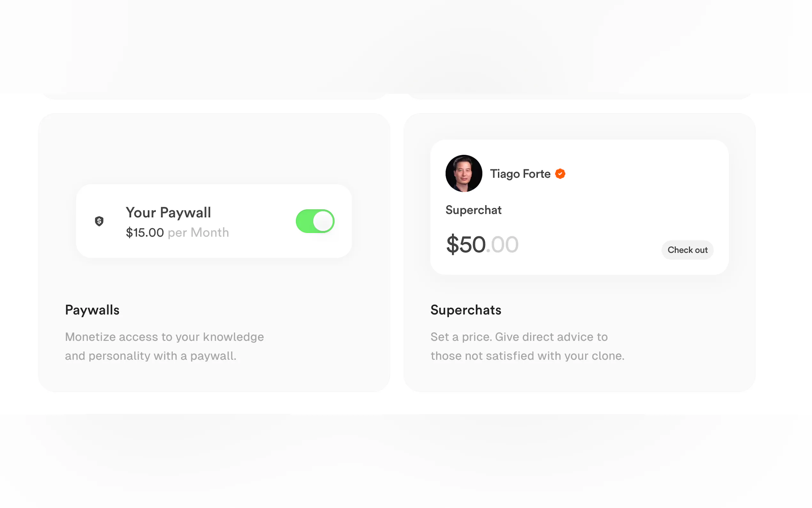Viewport: 812px width, 508px height.
Task: Click the Your Paywall settings card
Action: (x=214, y=221)
